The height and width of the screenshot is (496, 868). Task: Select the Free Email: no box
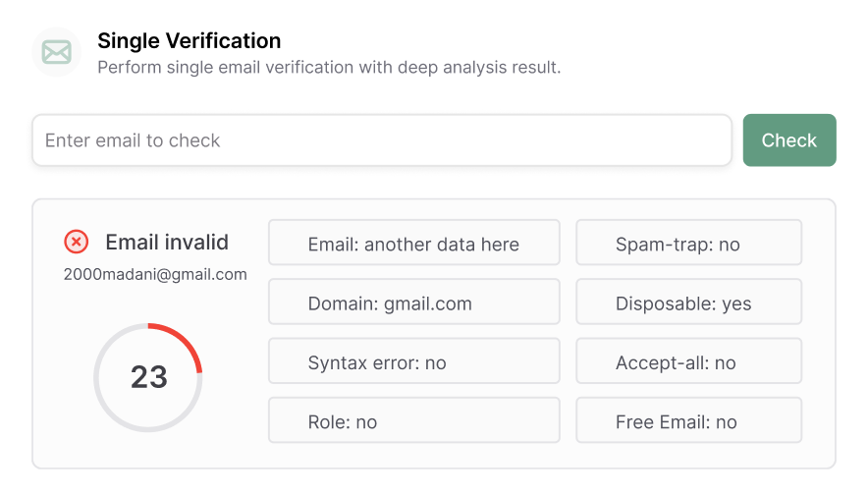[x=688, y=420]
